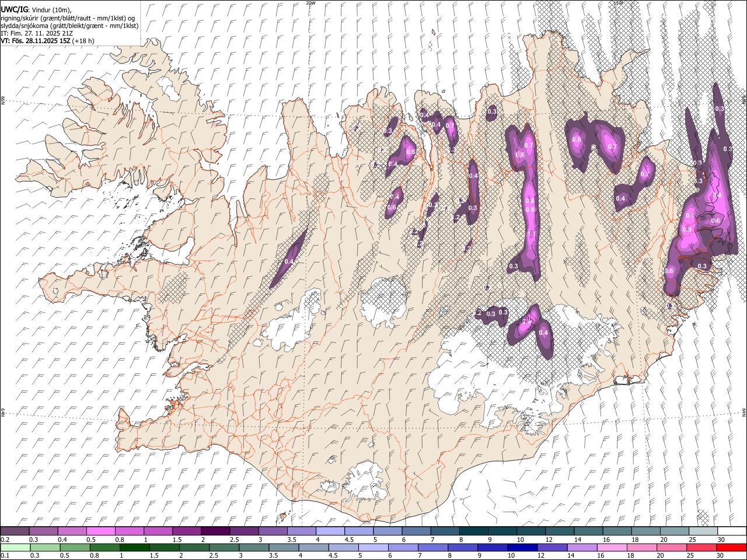This screenshot has height=560, width=747.
Task: Pick lower legend blue swatch at 7
Action: click(432, 547)
